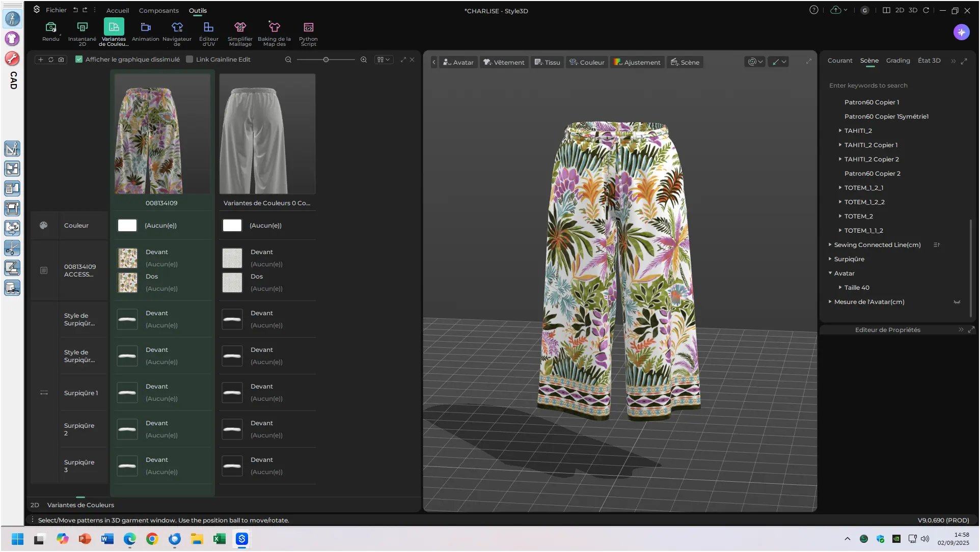
Task: Expand the TAHITI_2 tree node
Action: tap(840, 131)
